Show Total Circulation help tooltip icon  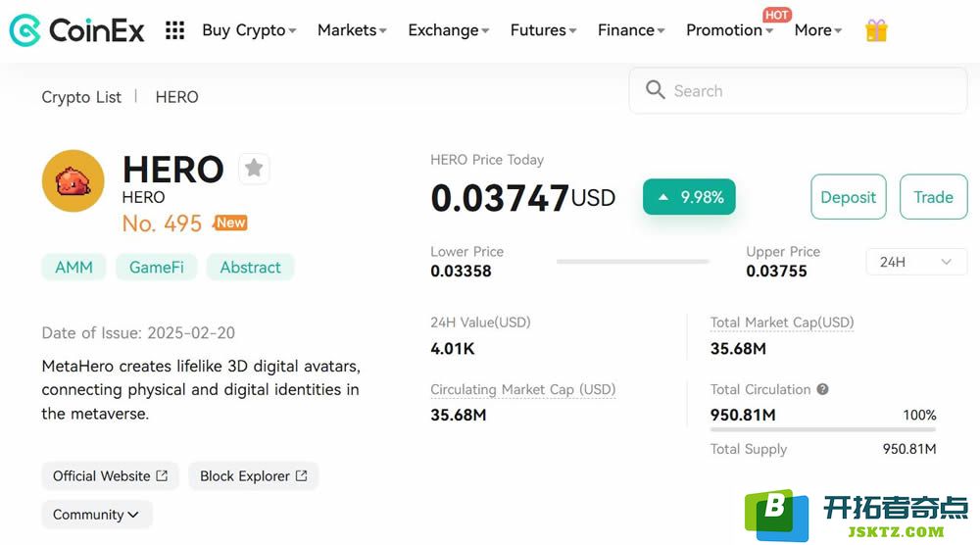pos(822,389)
